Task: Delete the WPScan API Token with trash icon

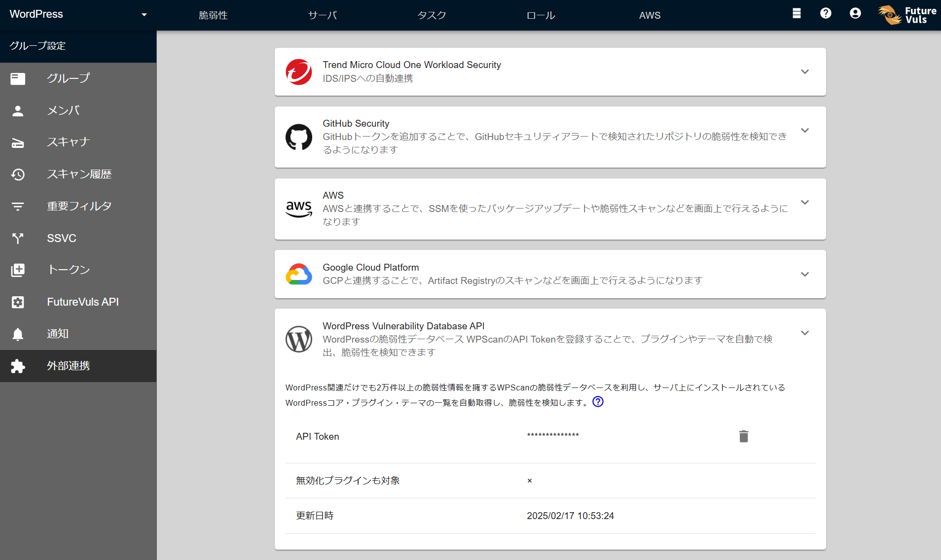Action: click(744, 436)
